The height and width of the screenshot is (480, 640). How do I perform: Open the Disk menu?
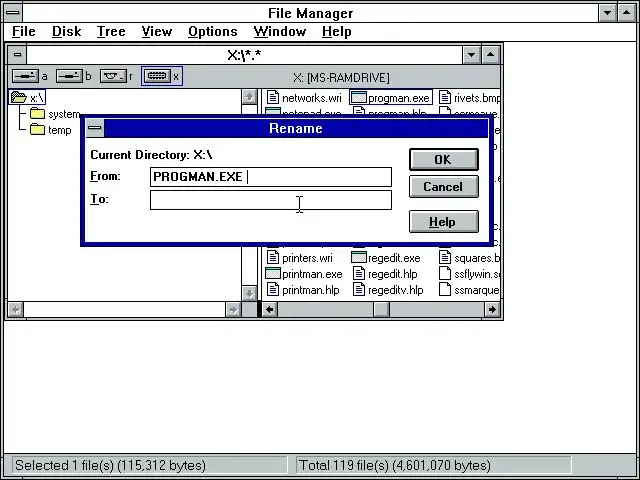pos(67,31)
